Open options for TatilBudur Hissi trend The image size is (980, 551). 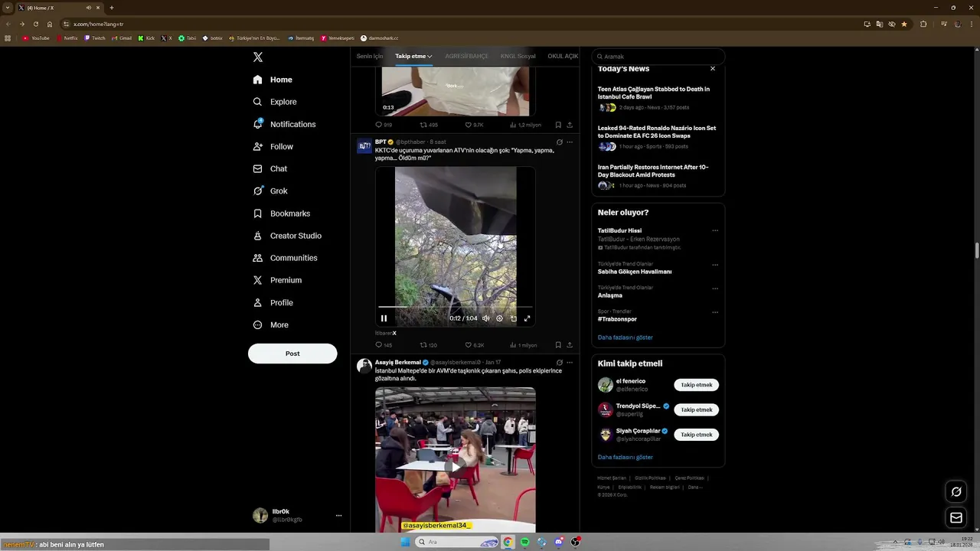[x=715, y=230]
